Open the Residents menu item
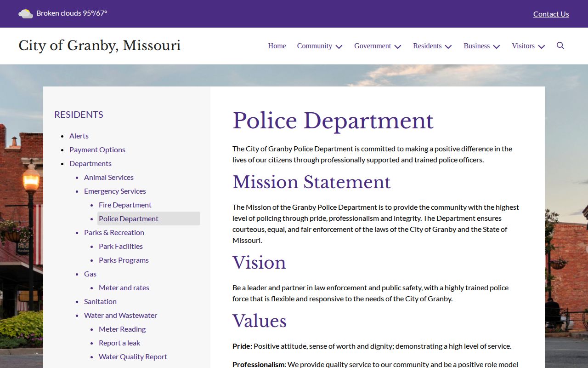 pos(427,46)
